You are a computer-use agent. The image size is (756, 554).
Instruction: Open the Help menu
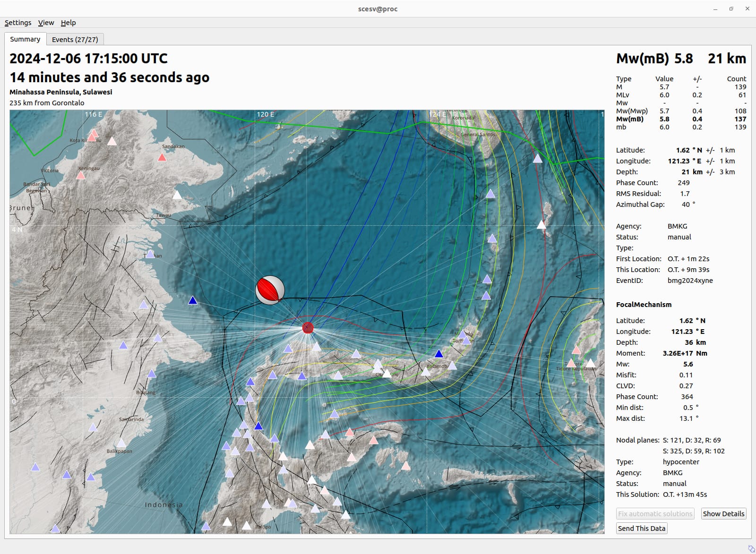[68, 23]
